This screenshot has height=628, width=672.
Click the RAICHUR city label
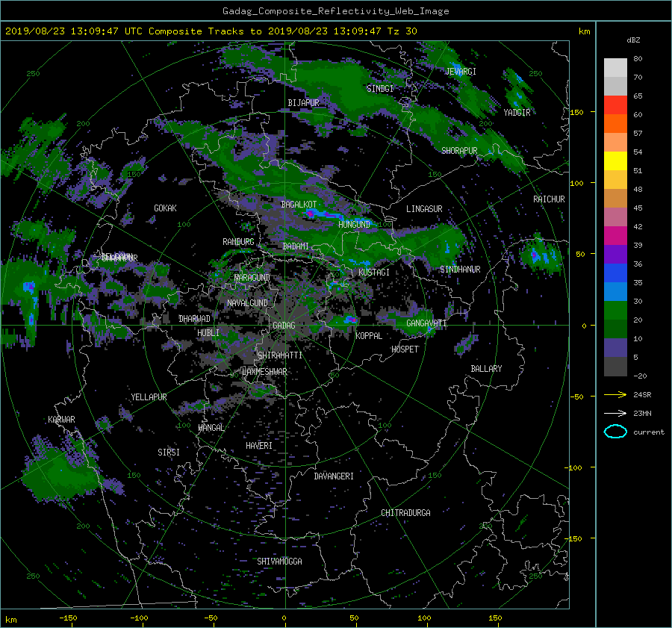(x=549, y=199)
